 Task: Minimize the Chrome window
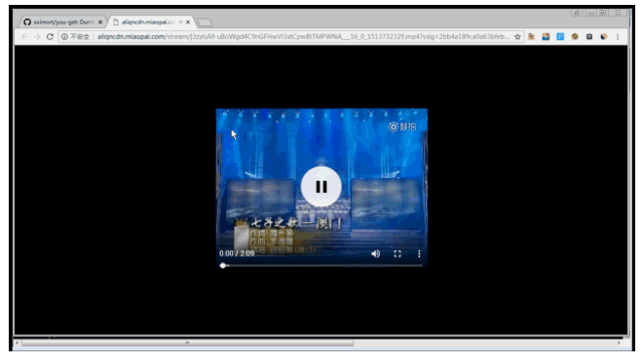point(590,13)
